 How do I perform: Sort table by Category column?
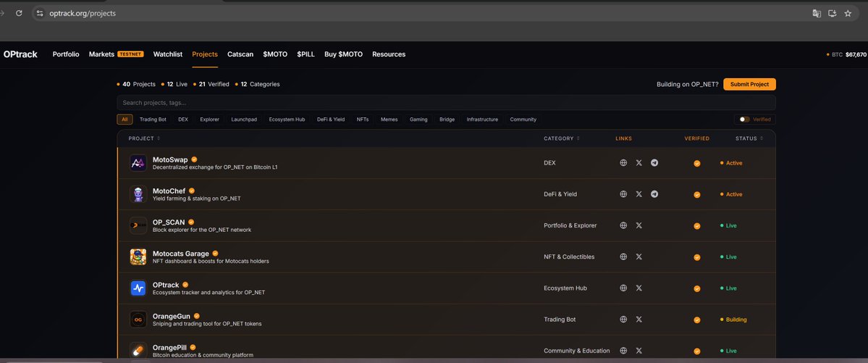562,138
